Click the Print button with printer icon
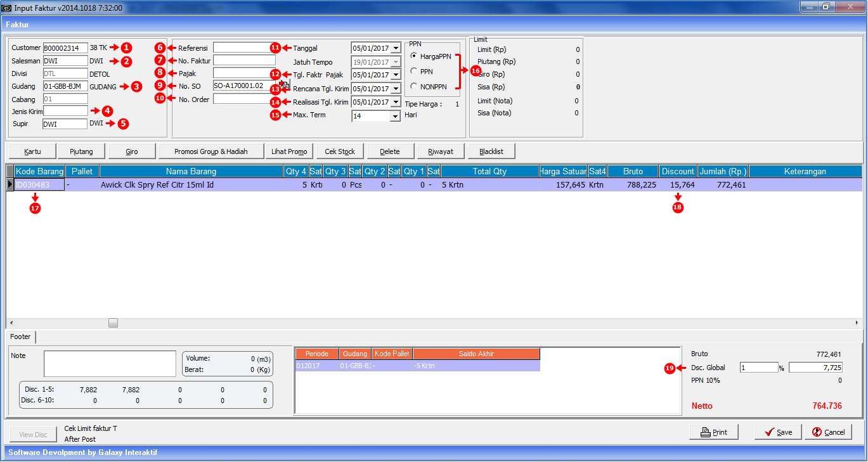The height and width of the screenshot is (462, 868). [x=714, y=432]
